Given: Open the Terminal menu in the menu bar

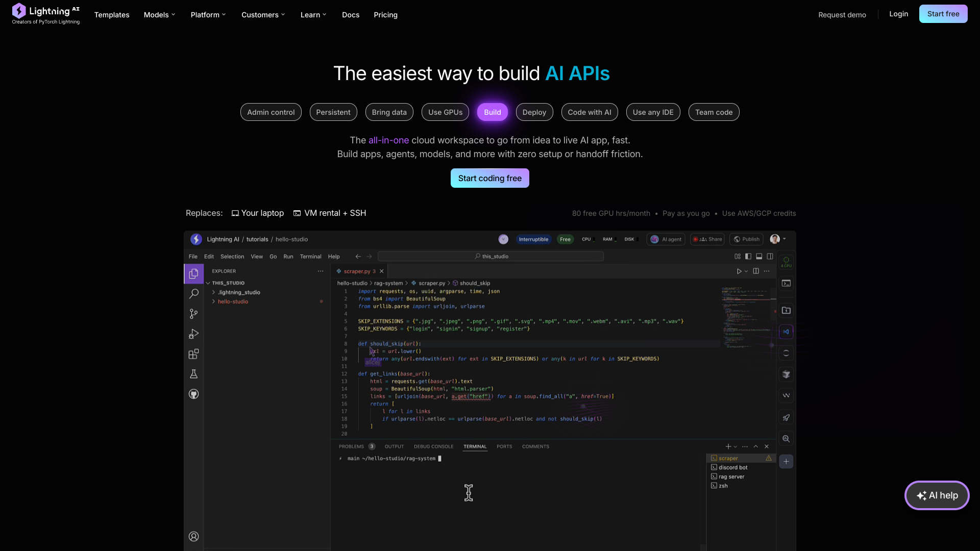Looking at the screenshot, I should click(310, 257).
